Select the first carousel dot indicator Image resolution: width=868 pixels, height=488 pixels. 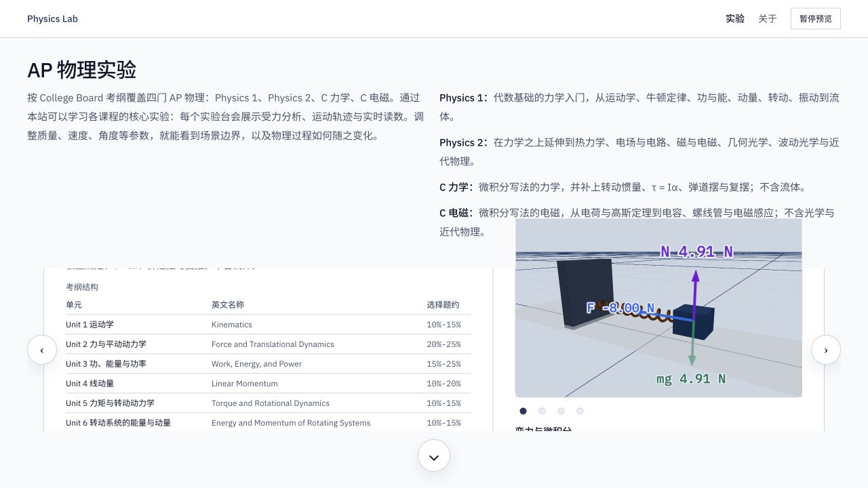[x=523, y=411]
